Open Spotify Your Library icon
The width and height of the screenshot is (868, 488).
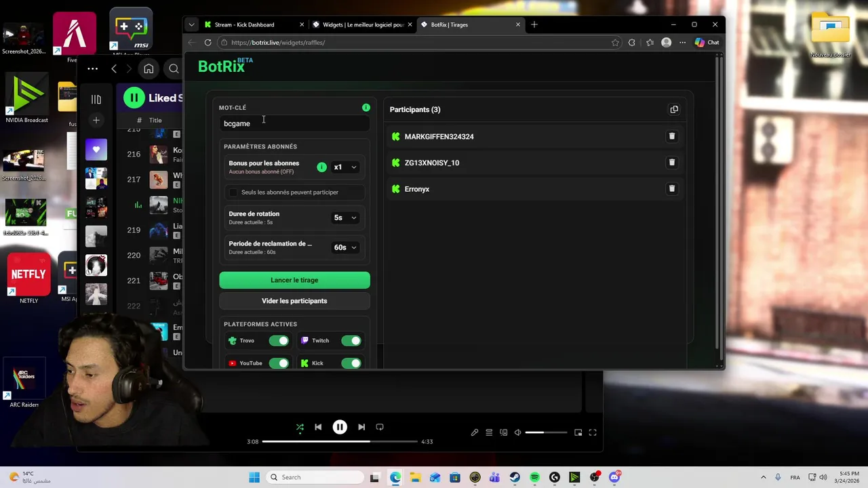coord(96,100)
